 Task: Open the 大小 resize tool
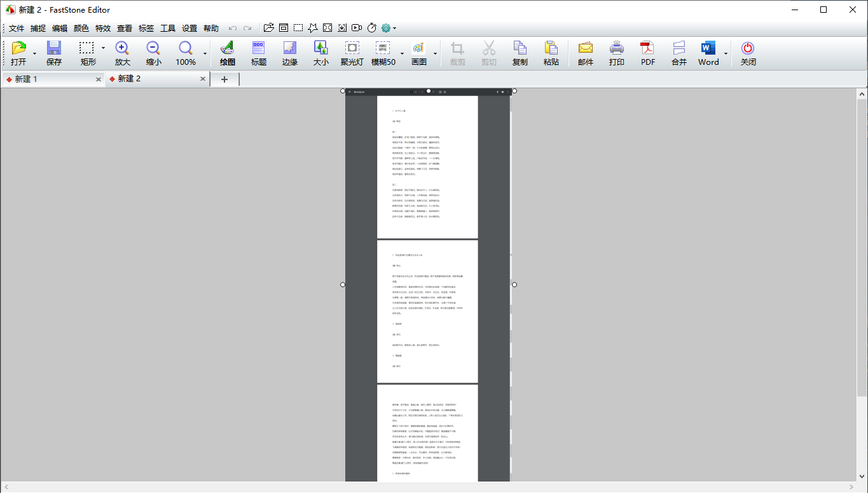click(x=320, y=54)
